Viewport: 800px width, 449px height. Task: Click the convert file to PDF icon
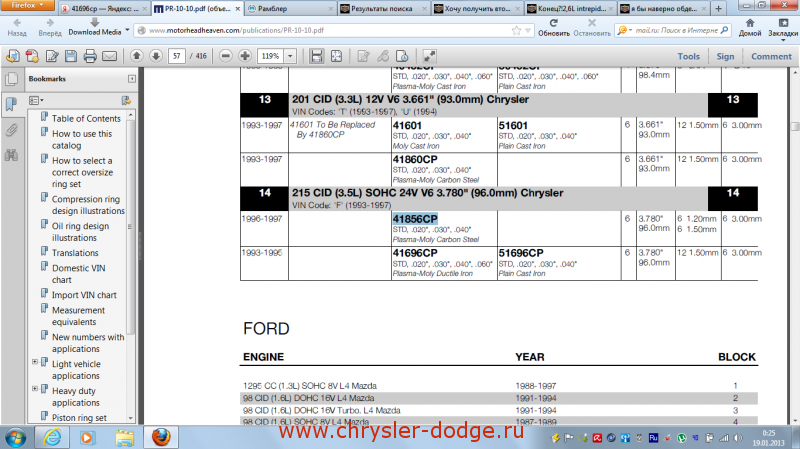33,56
